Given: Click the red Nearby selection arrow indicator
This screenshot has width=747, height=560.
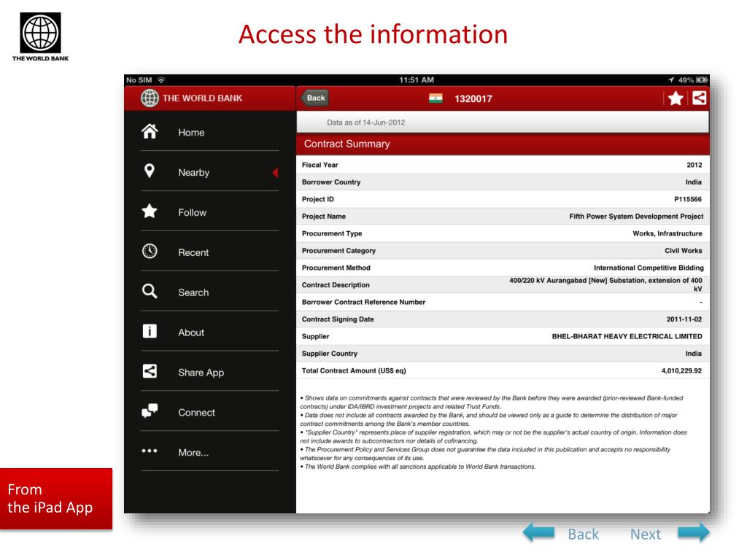Looking at the screenshot, I should click(x=275, y=172).
